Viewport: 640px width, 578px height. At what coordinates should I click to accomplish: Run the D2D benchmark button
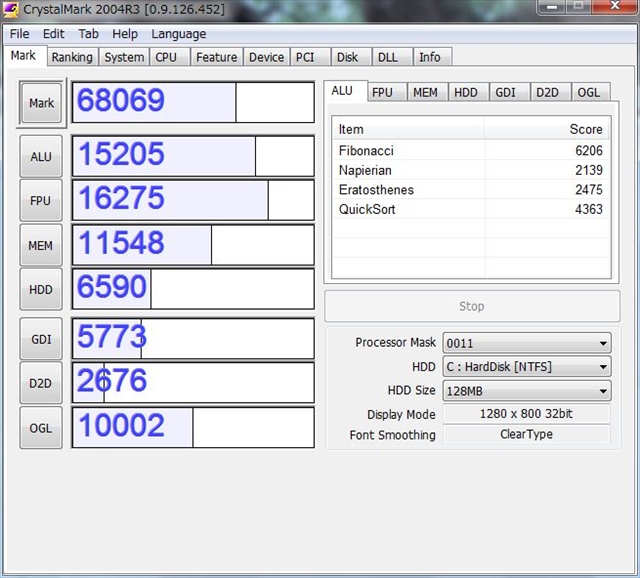41,383
